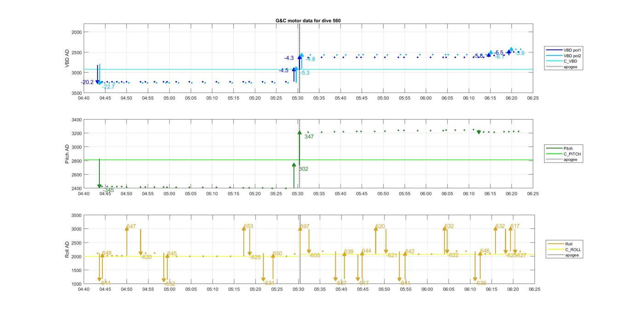Click the '3400' tick on Pitch axis
644x319 pixels.
[x=76, y=120]
